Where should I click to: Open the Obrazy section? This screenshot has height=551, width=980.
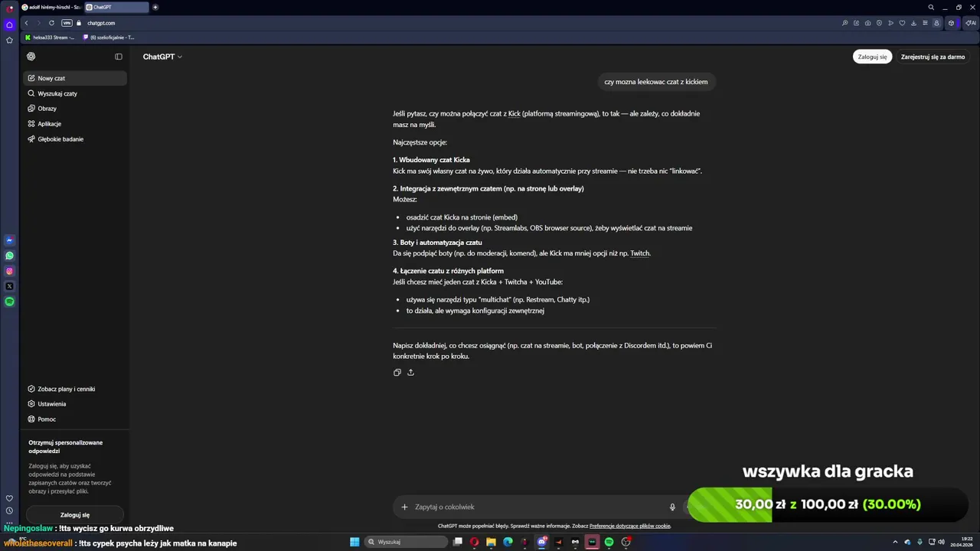[x=75, y=109]
